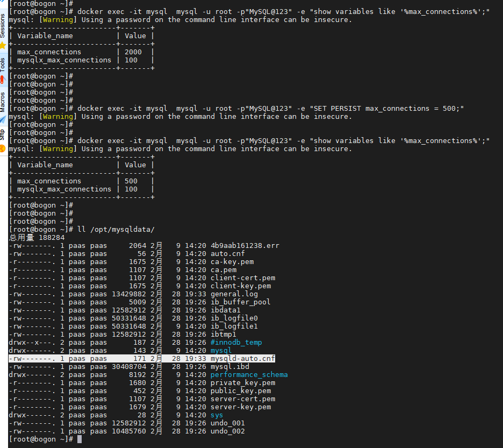Viewport: 503px width, 448px height.
Task: Click the private_key.pem file name
Action: click(x=243, y=383)
